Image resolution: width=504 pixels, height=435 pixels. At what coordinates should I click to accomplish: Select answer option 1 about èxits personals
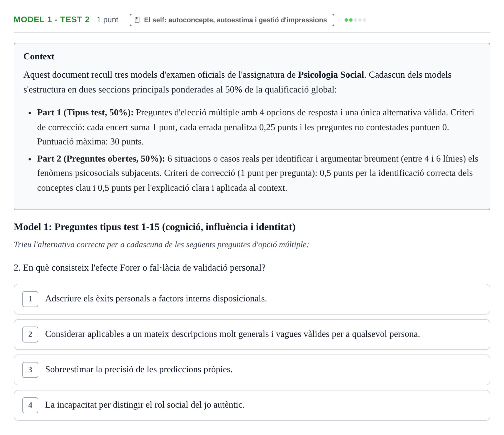[x=252, y=299]
